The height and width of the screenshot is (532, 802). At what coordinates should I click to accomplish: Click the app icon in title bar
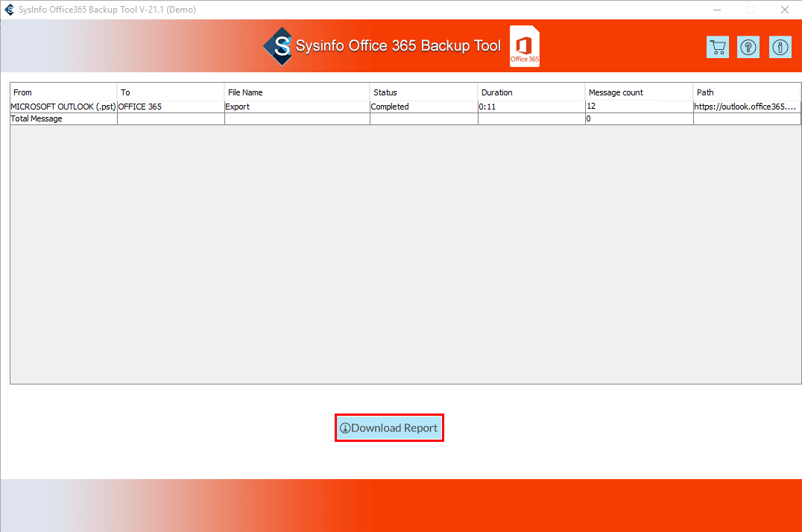click(10, 10)
